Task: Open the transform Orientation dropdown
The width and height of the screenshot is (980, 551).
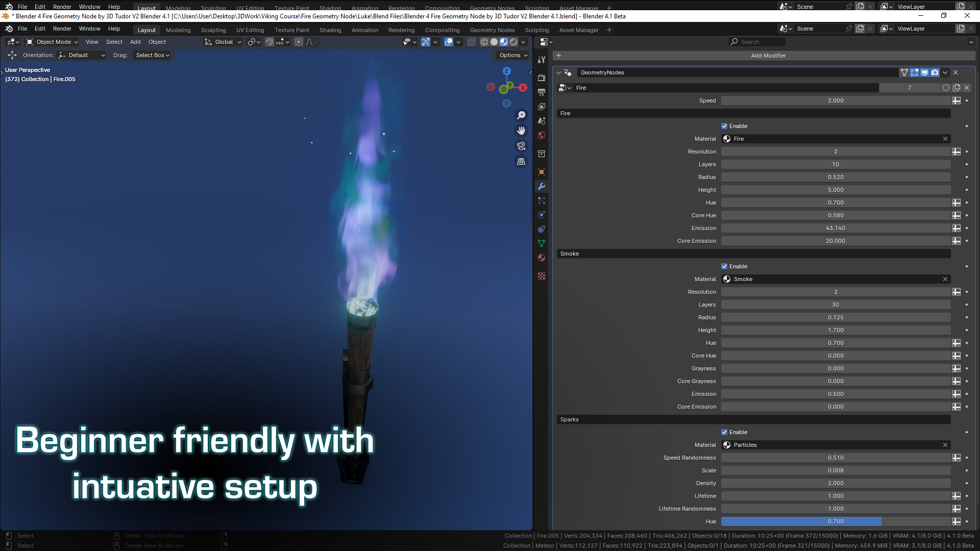Action: [81, 55]
